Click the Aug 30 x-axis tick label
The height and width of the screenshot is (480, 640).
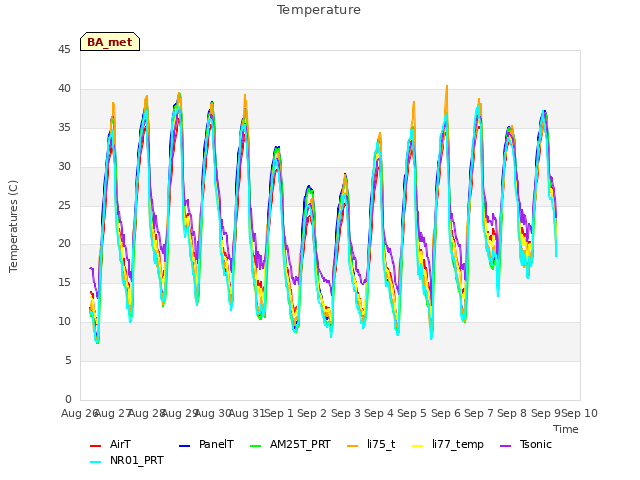coord(213,413)
